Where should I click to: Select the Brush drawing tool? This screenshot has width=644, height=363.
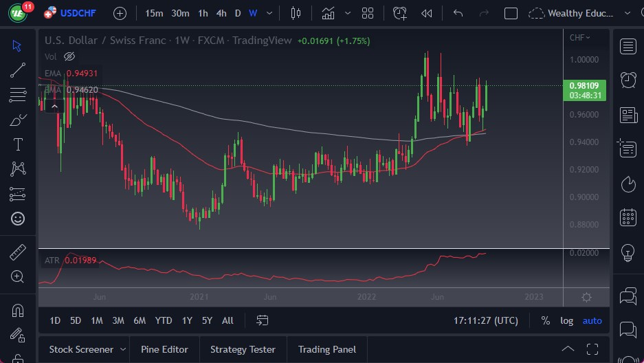18,120
